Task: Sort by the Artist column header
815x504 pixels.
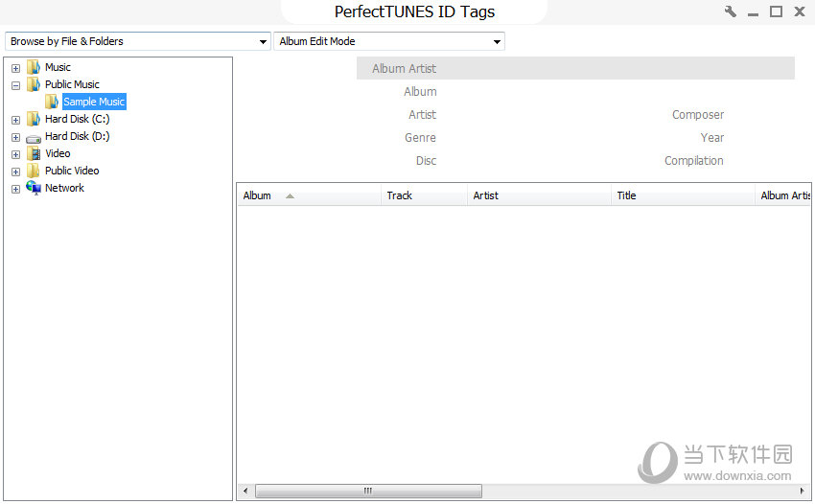Action: (x=539, y=195)
